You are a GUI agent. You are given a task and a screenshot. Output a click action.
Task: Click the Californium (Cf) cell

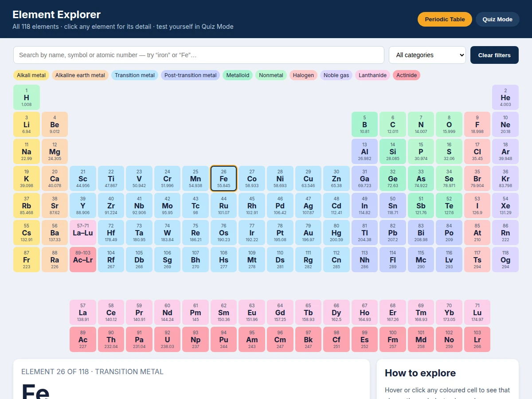coord(336,340)
